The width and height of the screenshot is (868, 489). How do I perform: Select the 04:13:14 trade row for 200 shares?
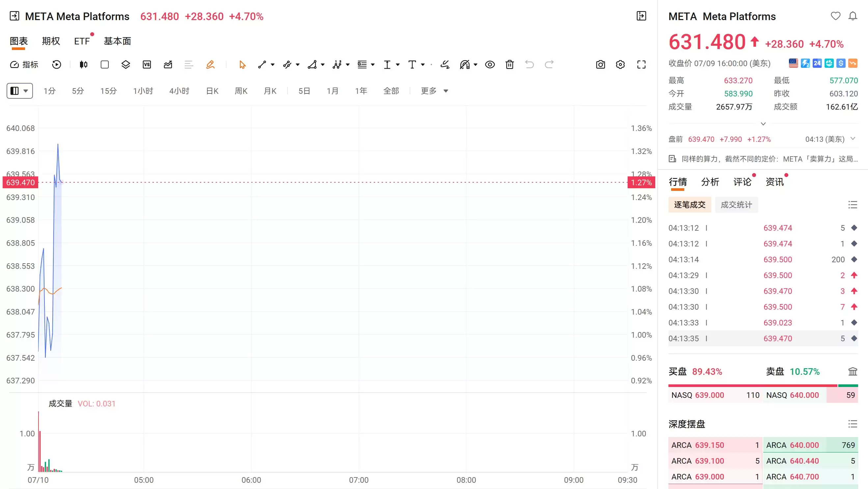point(763,259)
